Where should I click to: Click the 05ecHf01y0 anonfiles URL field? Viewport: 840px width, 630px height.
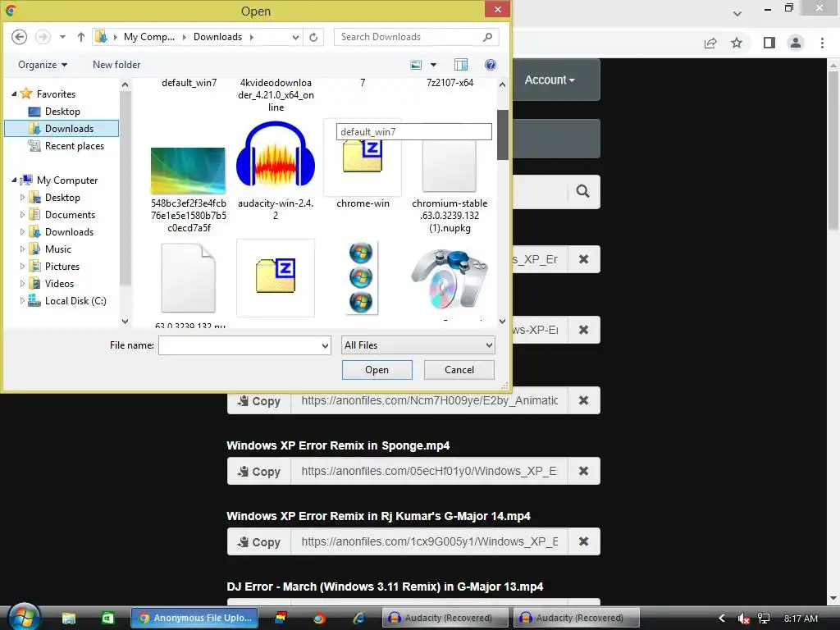click(x=429, y=471)
